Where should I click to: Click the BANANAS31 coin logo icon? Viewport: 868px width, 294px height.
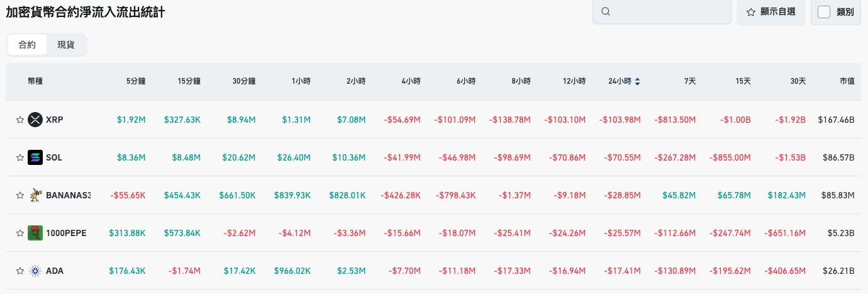tap(35, 195)
